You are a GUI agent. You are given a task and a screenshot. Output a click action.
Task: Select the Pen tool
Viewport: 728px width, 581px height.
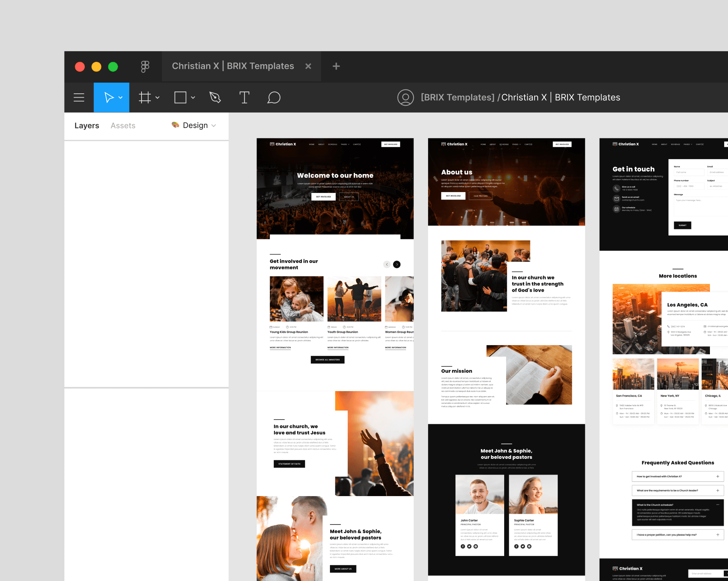(215, 97)
